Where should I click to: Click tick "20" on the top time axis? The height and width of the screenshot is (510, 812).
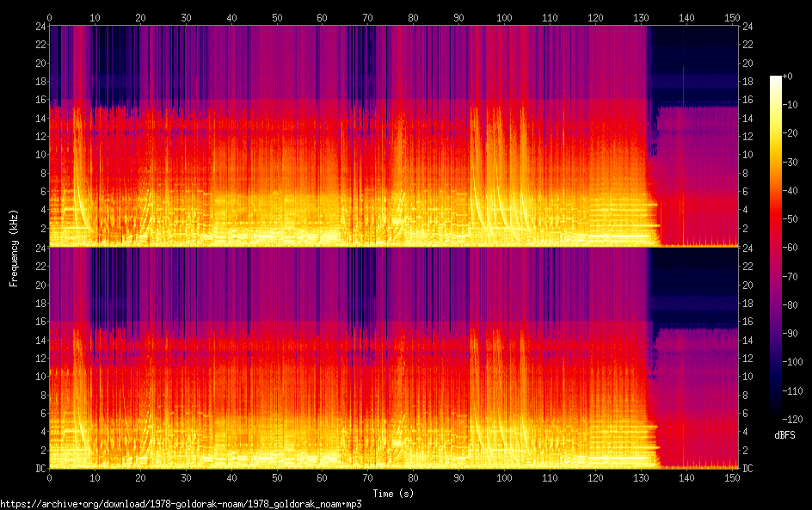(140, 18)
